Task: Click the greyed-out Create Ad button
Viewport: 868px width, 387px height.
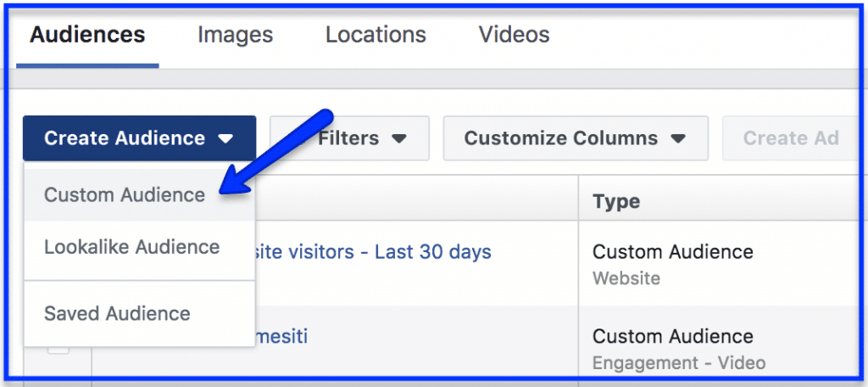Action: tap(791, 138)
